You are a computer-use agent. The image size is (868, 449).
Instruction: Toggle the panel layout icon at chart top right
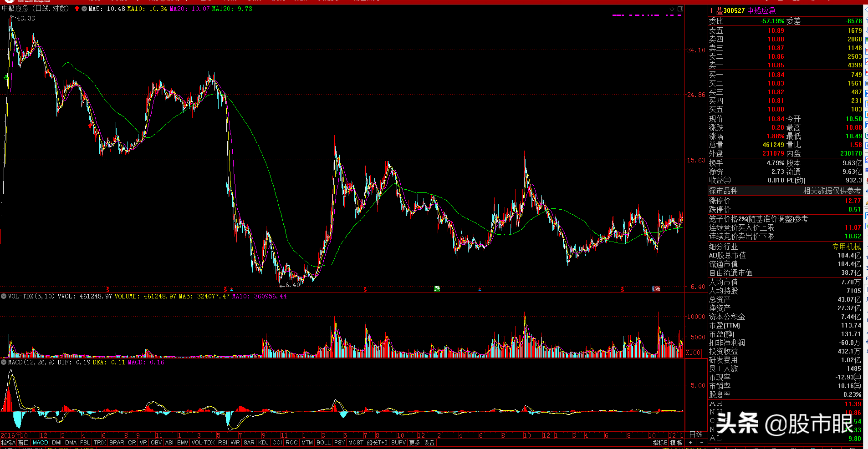coord(680,9)
